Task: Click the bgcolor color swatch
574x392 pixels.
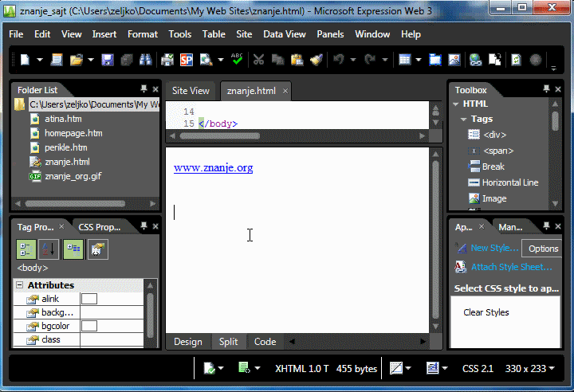Action: pos(89,326)
